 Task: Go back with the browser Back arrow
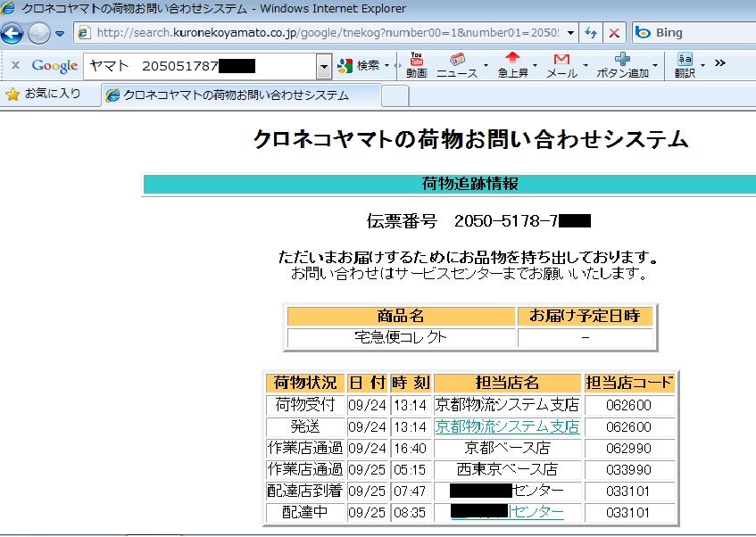click(x=12, y=33)
